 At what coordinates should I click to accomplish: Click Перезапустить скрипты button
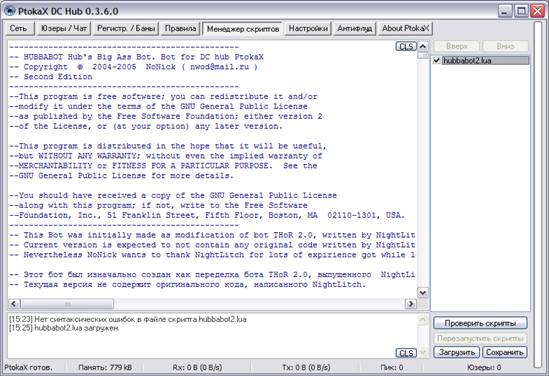[x=480, y=338]
